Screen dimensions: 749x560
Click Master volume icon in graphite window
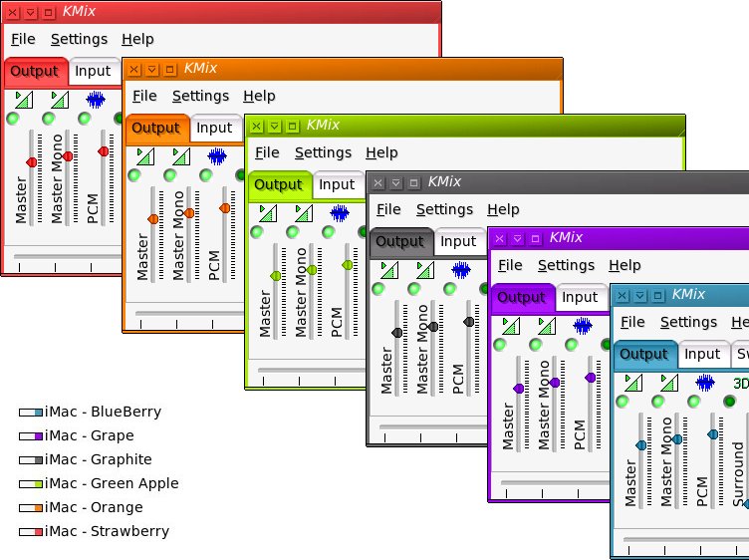point(389,270)
